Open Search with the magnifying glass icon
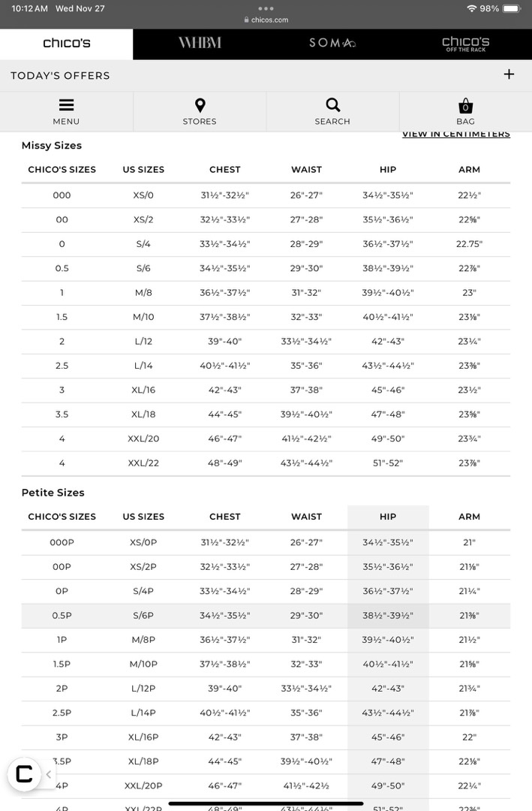 click(332, 105)
